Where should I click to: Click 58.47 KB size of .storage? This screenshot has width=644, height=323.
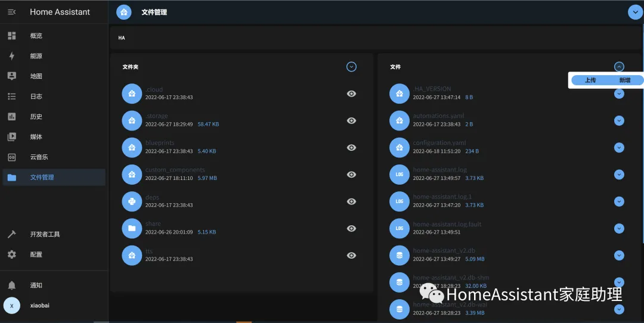coord(208,124)
